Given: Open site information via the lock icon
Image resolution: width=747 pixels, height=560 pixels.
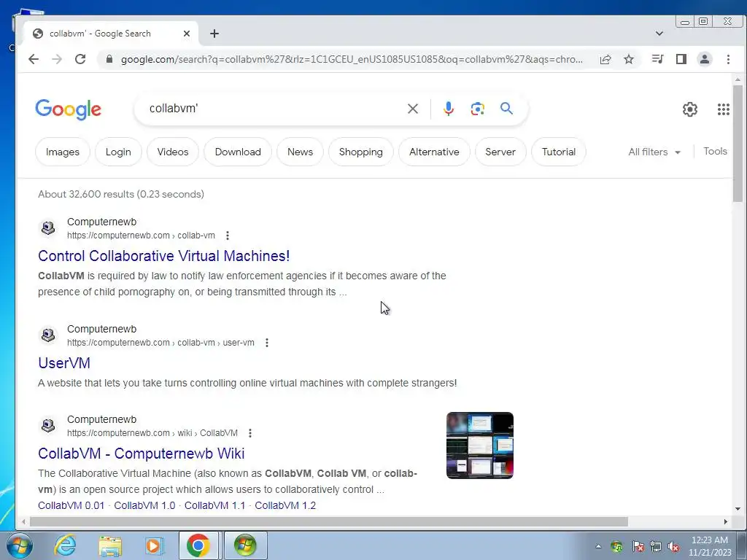Looking at the screenshot, I should click(x=109, y=59).
